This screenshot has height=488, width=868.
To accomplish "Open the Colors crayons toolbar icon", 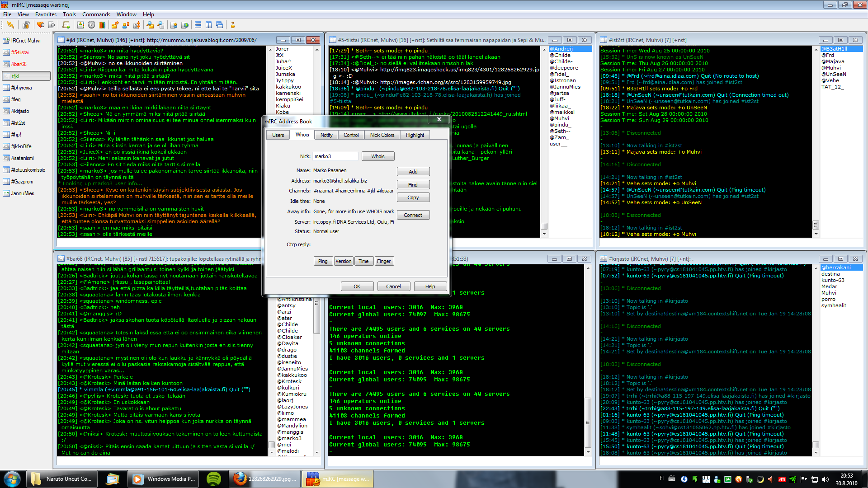I will (x=102, y=25).
